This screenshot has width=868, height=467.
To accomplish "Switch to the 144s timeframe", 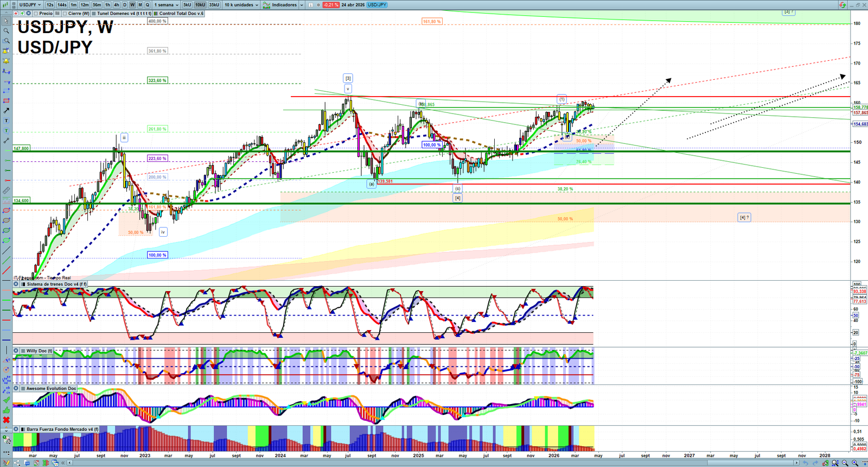I will point(62,5).
